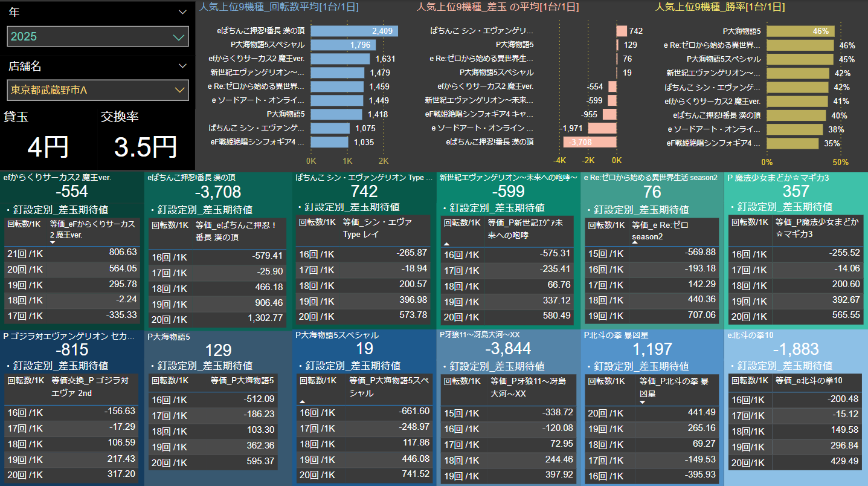Click sort arrow under 等価_e Re:ゼロ season2 column

(x=635, y=243)
